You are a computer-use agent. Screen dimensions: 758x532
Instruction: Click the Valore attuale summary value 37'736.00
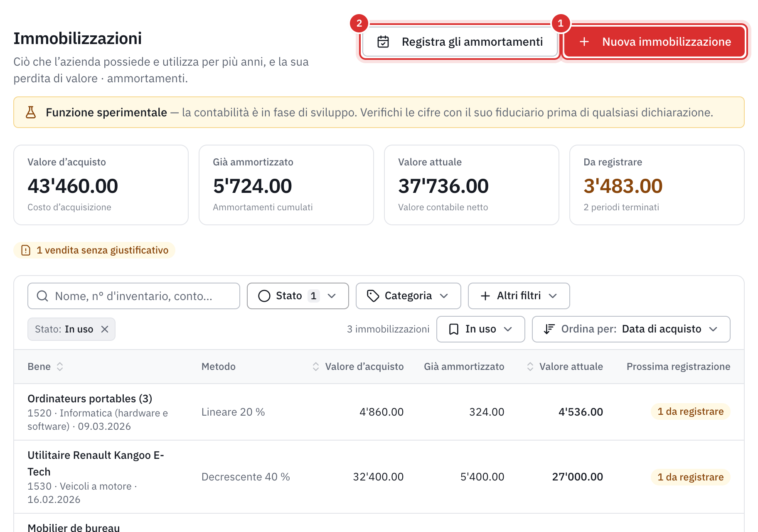443,186
